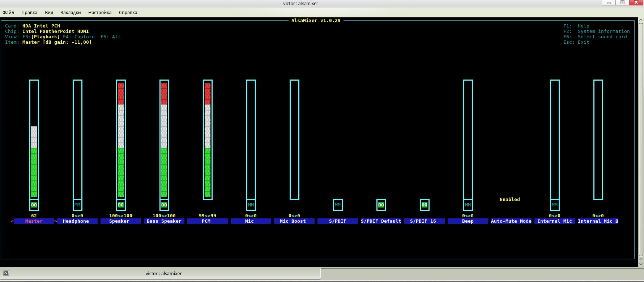Open the Настройка menu
This screenshot has width=644, height=282.
tap(100, 12)
